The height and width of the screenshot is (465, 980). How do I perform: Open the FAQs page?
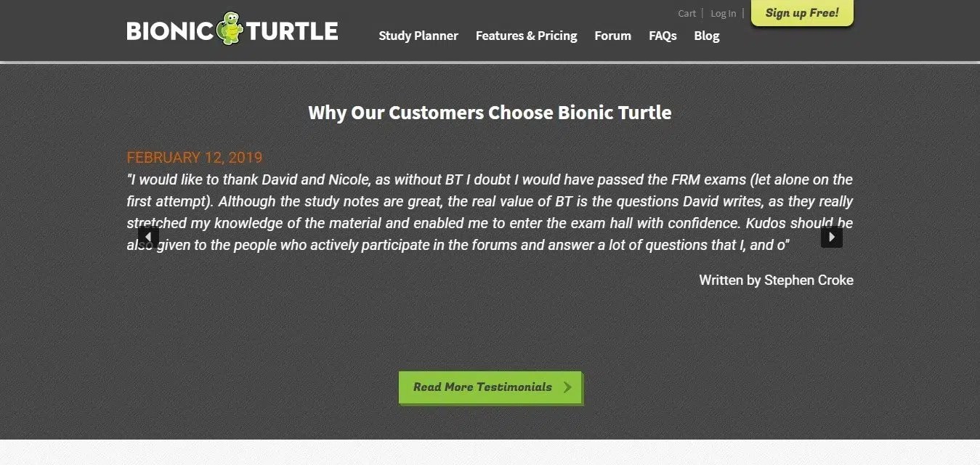click(x=662, y=36)
